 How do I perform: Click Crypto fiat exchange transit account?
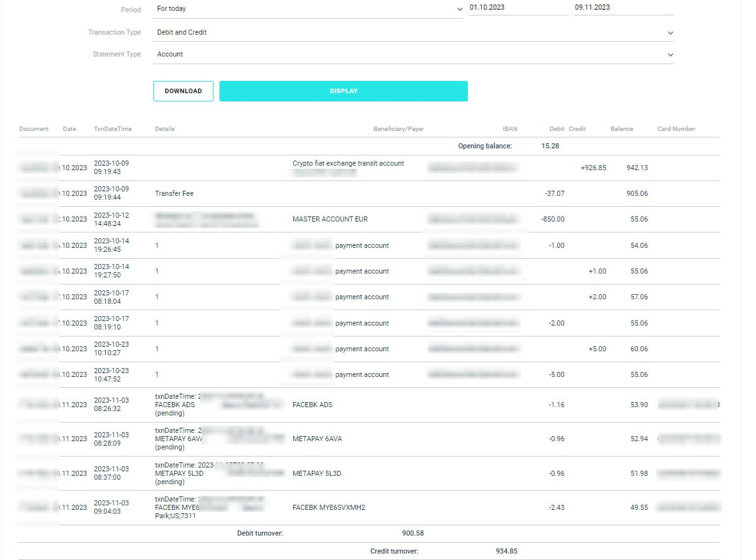[x=348, y=164]
